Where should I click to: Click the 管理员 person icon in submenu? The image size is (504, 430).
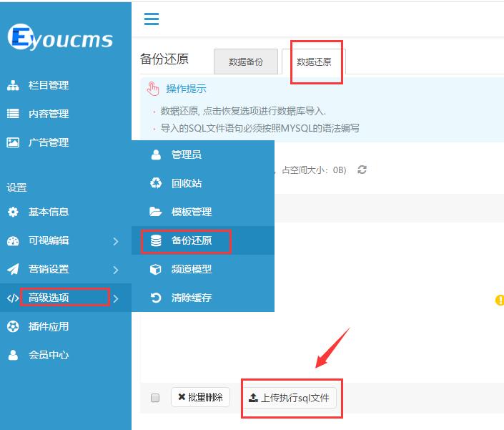156,155
